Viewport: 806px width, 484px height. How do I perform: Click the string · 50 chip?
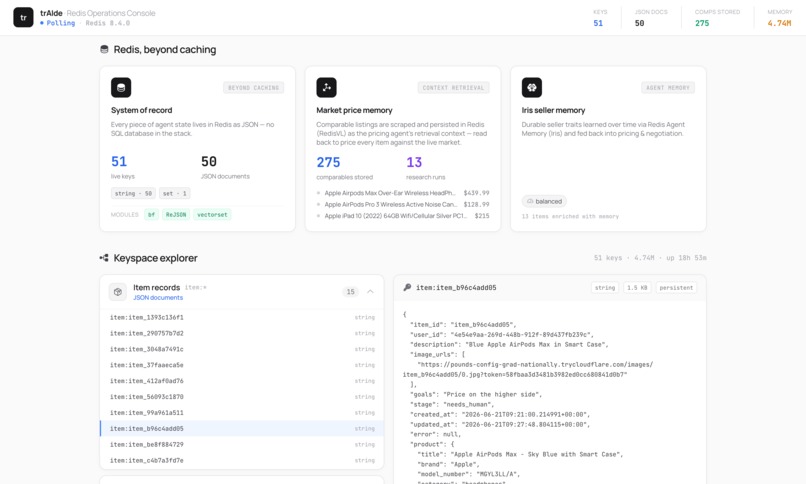(133, 193)
